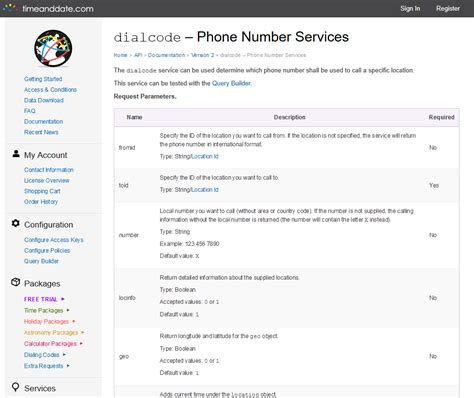Click the globe API logo in sidebar

tap(53, 49)
